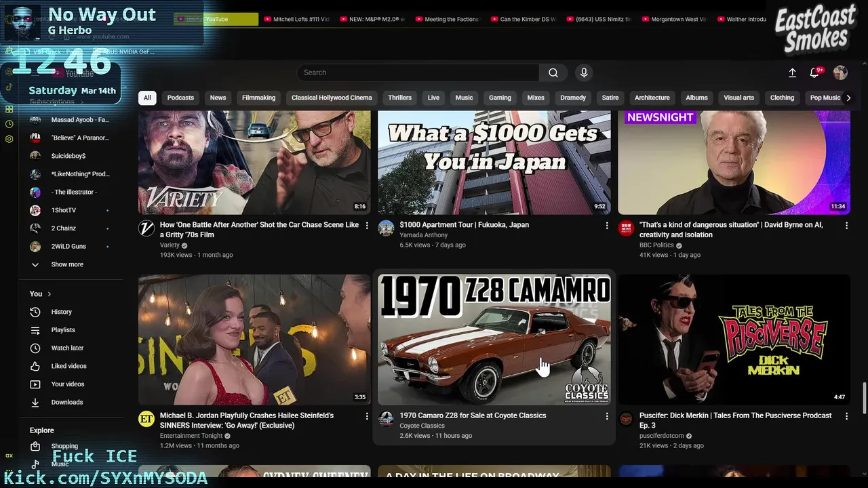The width and height of the screenshot is (868, 488).
Task: Click the Variety channel avatar
Action: click(x=146, y=228)
